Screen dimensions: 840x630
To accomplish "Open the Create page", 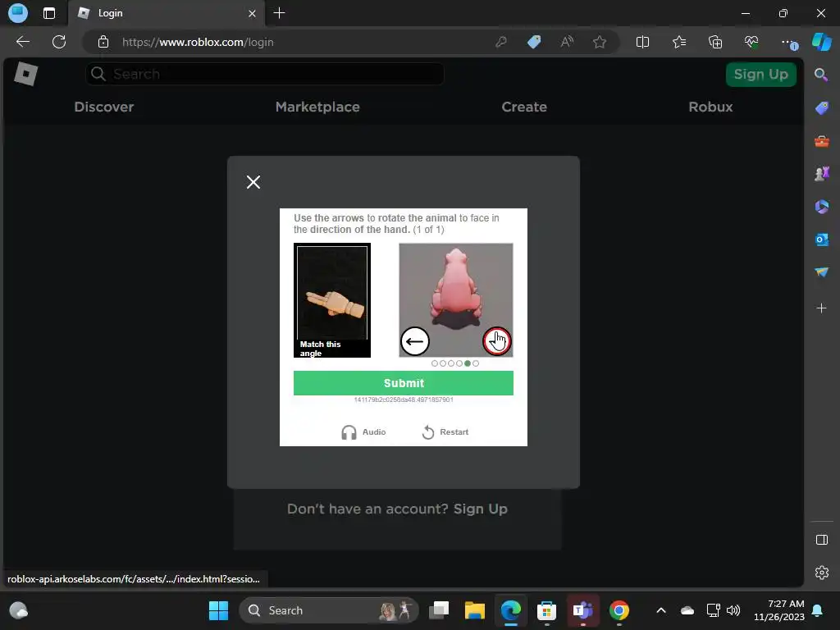I will coord(524,107).
